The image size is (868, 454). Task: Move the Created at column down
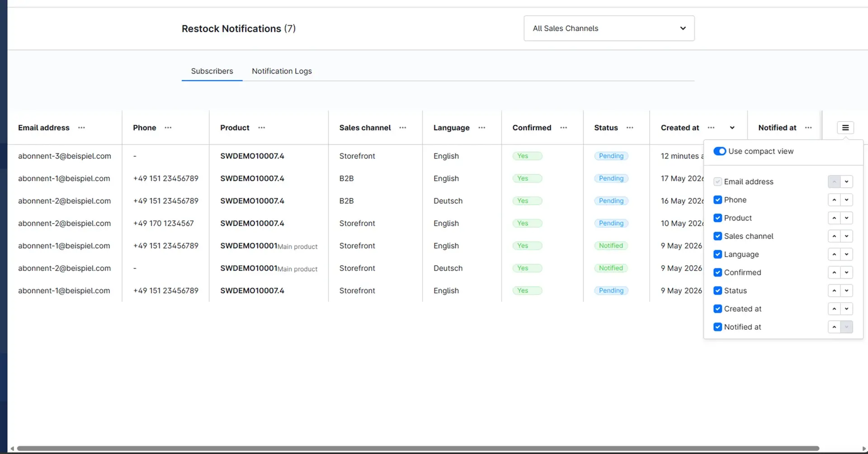coord(847,309)
